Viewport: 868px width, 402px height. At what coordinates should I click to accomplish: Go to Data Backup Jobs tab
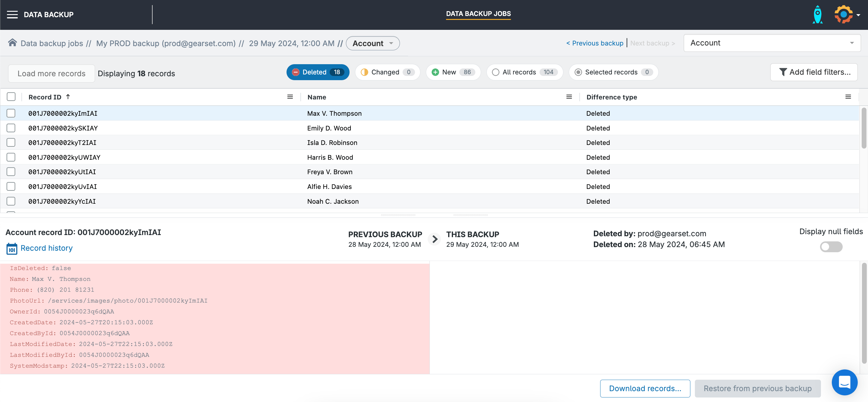pyautogui.click(x=478, y=14)
